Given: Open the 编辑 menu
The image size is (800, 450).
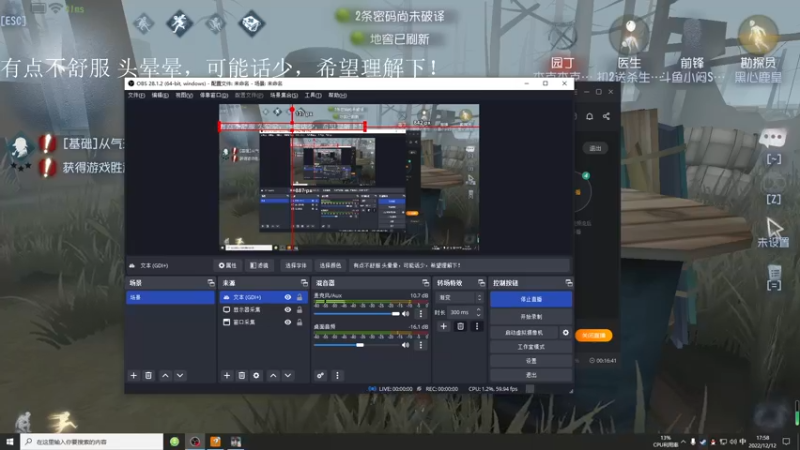Looking at the screenshot, I should [x=160, y=95].
